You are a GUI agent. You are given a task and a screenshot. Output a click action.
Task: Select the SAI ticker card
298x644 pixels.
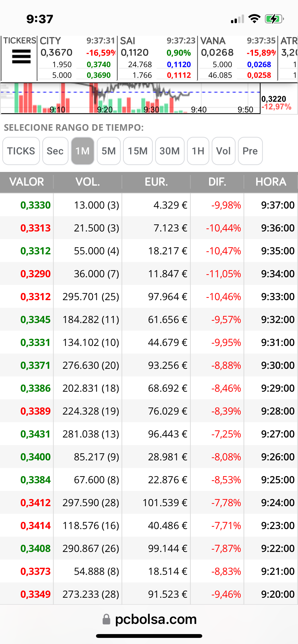[157, 58]
